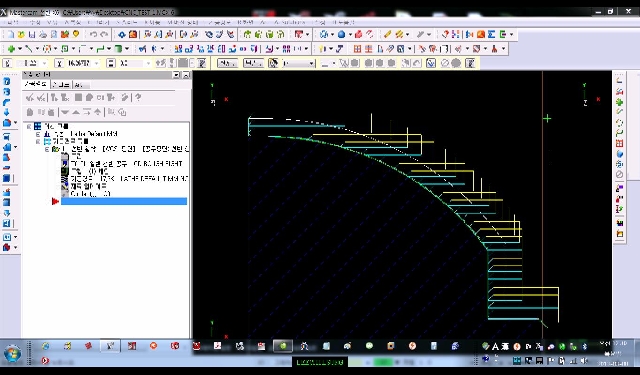640x375 pixels.
Task: Click Regenerate all selected operations icon
Action: point(53,98)
